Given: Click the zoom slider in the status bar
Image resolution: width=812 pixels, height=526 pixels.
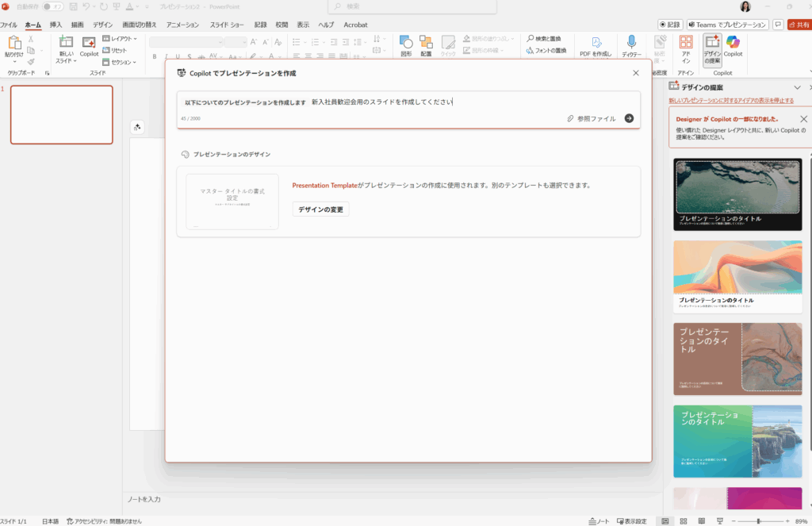Looking at the screenshot, I should pyautogui.click(x=759, y=520).
